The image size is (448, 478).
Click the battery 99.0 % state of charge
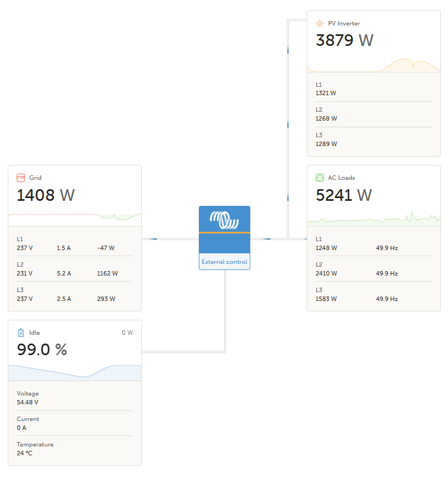tap(42, 350)
